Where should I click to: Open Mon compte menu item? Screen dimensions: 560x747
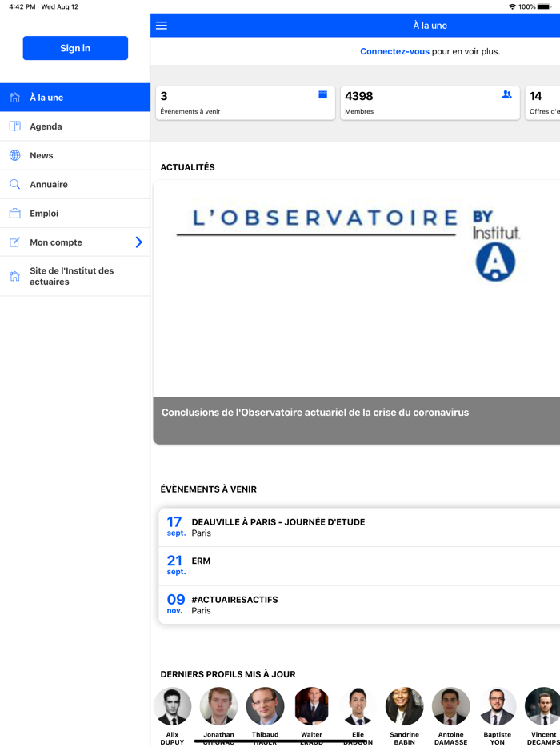click(75, 242)
